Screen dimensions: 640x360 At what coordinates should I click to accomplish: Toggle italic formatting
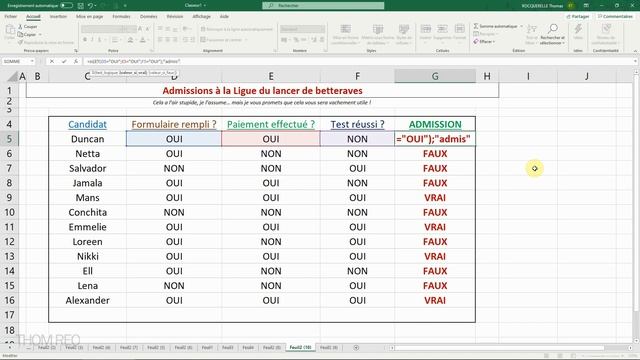[x=92, y=40]
